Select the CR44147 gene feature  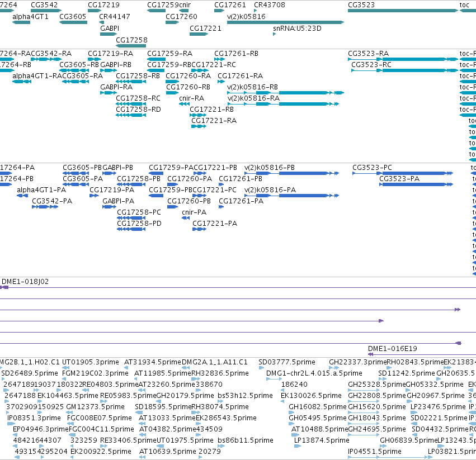[101, 22]
